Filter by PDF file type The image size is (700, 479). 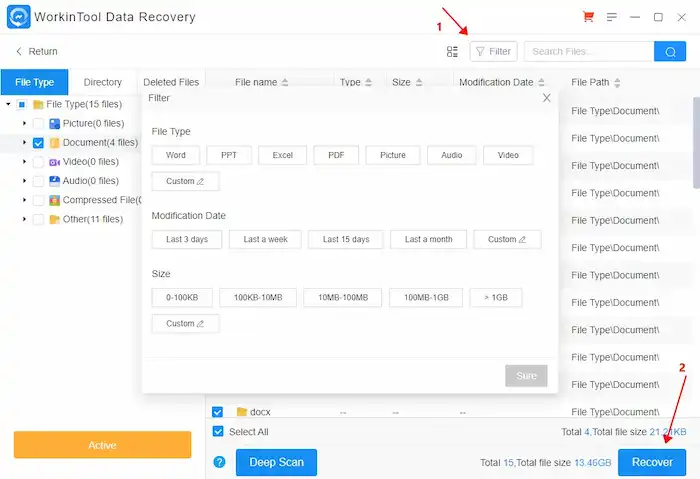(x=336, y=155)
